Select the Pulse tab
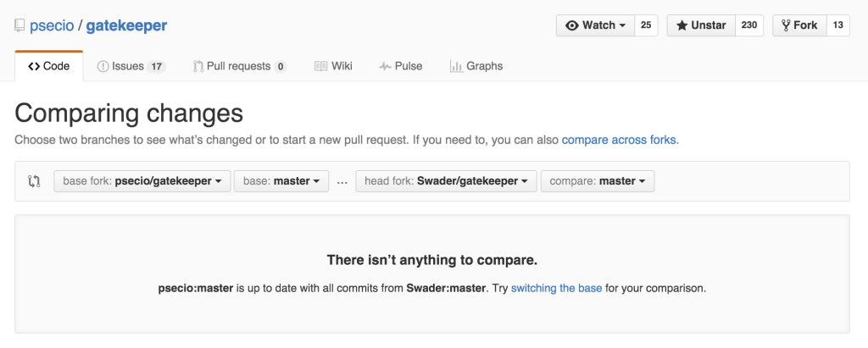This screenshot has width=868, height=348. pos(401,66)
